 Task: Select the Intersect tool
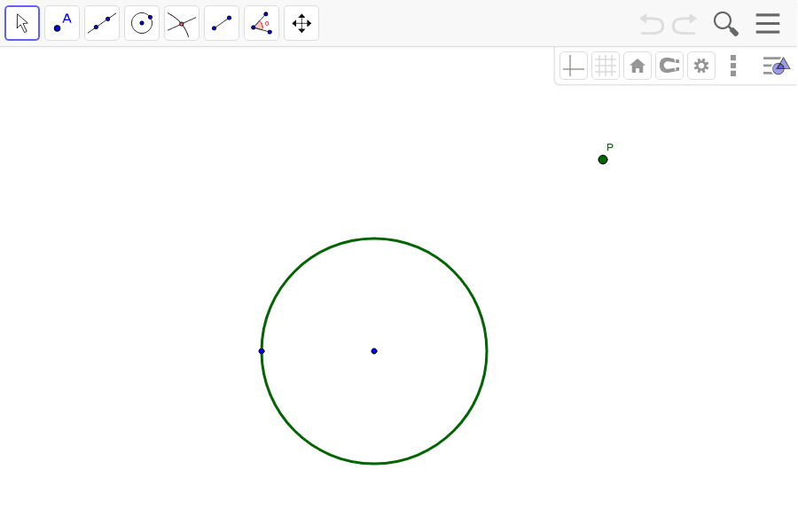[182, 23]
